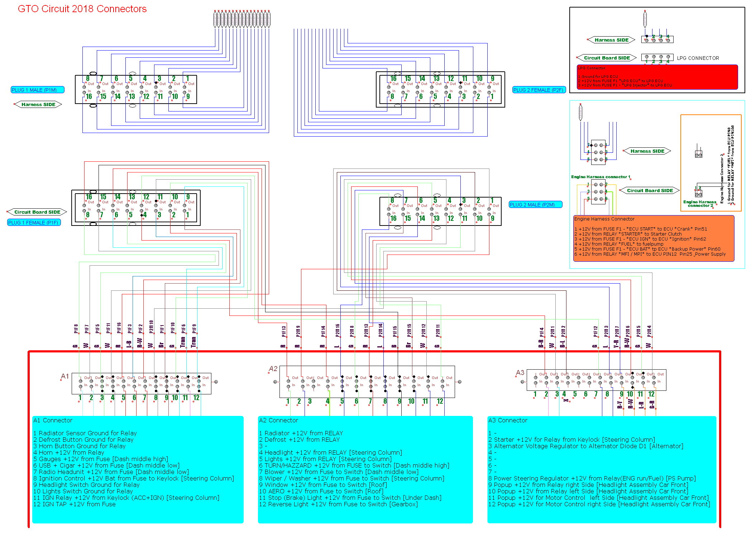This screenshot has width=756, height=536.
Task: Click the 'LPG CONNECTOR' text label
Action: (x=698, y=58)
